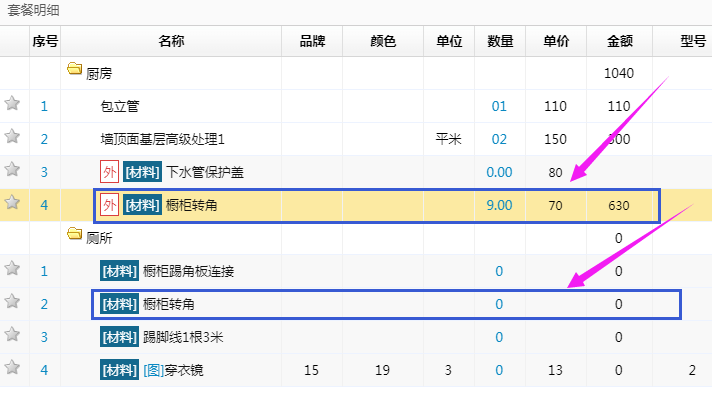Click 序号 2 of 墙顶面基层高级处理1
The height and width of the screenshot is (394, 712).
(x=44, y=139)
